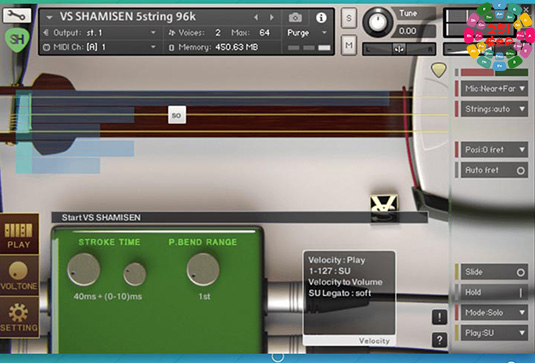535x363 pixels.
Task: Open the Output st. 1 dropdown
Action: [x=100, y=33]
